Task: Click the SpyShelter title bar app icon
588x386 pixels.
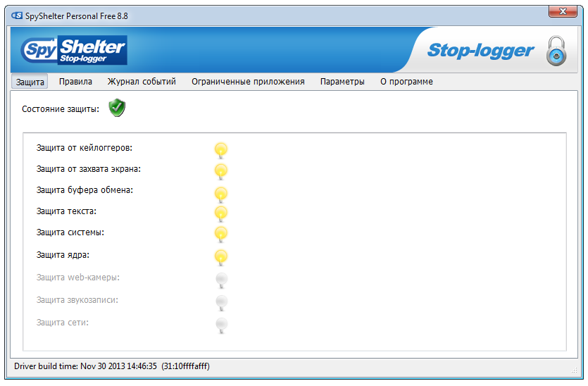Action: pos(16,15)
